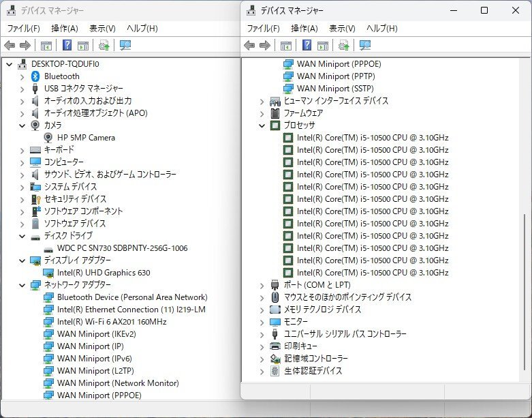The width and height of the screenshot is (532, 418).
Task: Select Intel(R) Wi-Fi 6 AX201 160MHz
Action: pyautogui.click(x=112, y=322)
